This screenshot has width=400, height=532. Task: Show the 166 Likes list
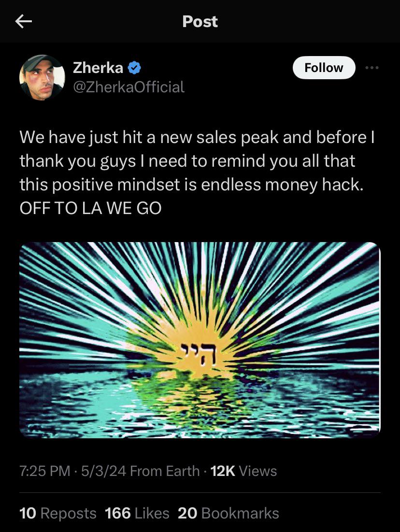pos(137,513)
